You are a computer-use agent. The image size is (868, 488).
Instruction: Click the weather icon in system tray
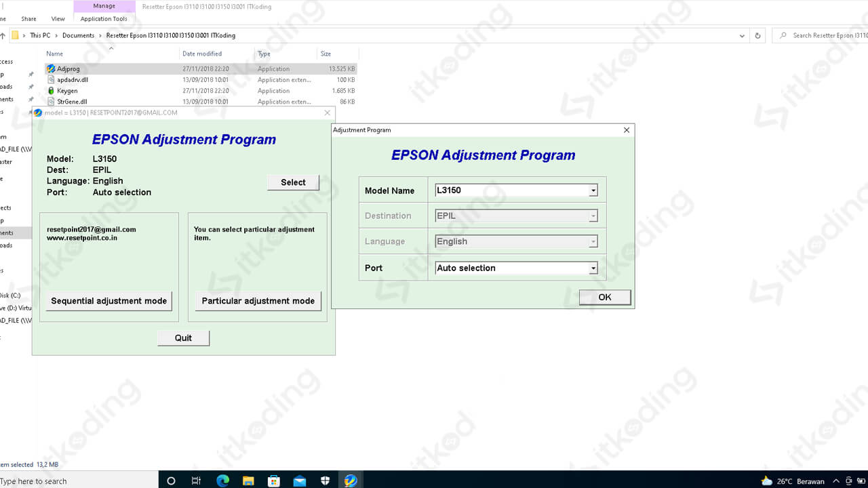pos(766,481)
